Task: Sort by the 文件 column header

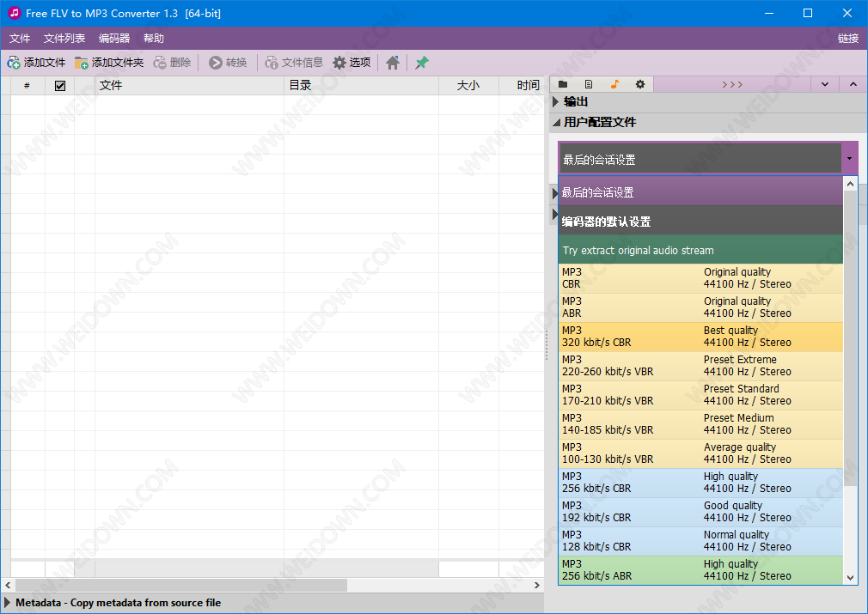Action: click(189, 86)
